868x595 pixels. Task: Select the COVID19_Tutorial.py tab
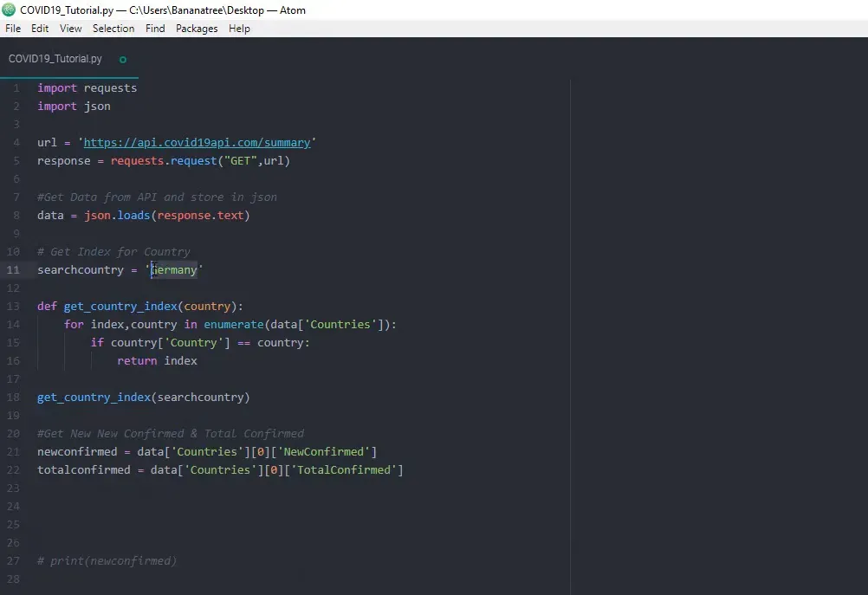55,60
